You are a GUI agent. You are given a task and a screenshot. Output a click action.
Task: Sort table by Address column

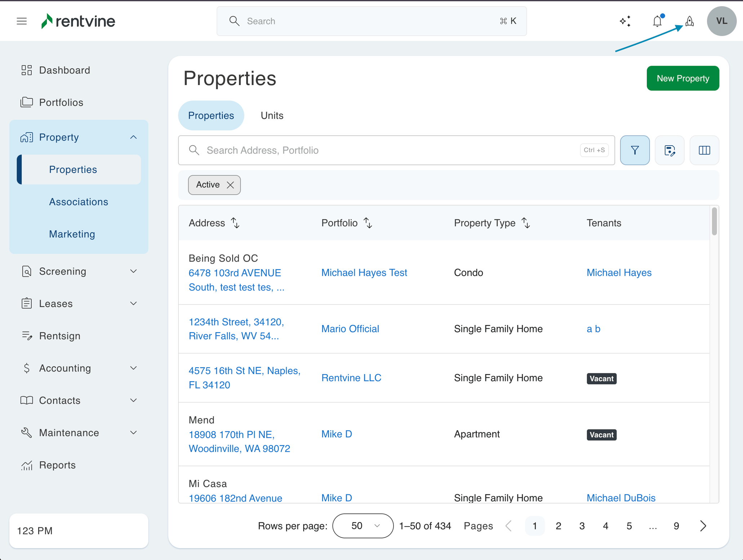pyautogui.click(x=235, y=223)
